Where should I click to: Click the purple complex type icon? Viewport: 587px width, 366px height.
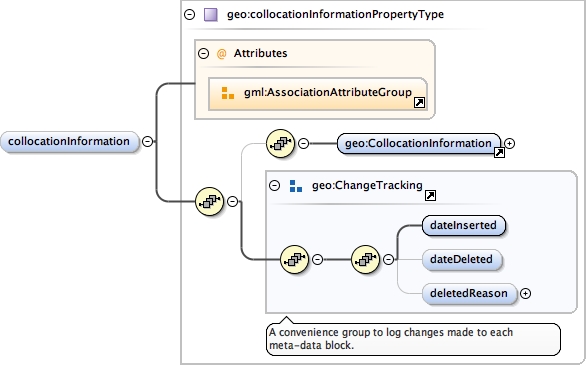211,15
